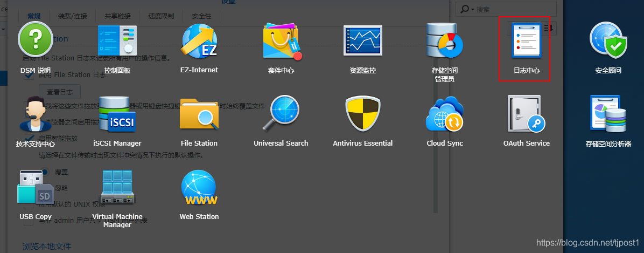Image resolution: width=644 pixels, height=253 pixels.
Task: Open OAuth Service
Action: tap(526, 114)
